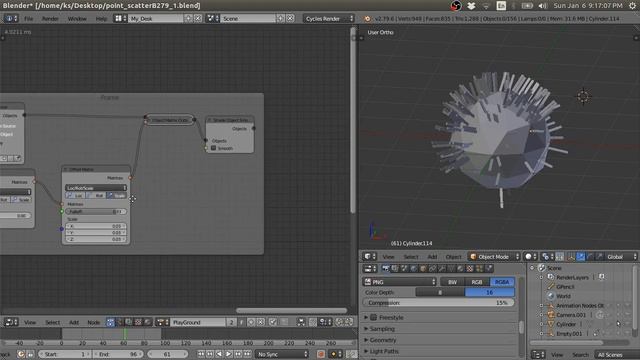Open the node editor View menu

(x=30, y=322)
